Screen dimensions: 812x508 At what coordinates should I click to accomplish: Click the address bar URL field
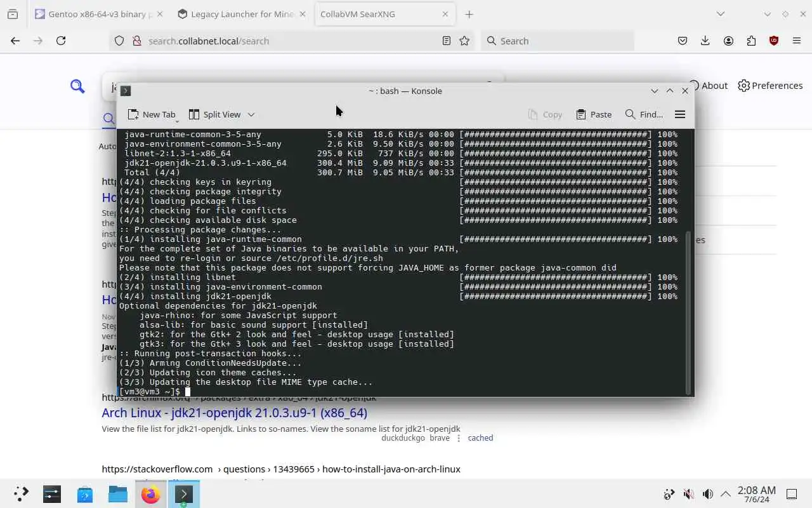pyautogui.click(x=292, y=41)
